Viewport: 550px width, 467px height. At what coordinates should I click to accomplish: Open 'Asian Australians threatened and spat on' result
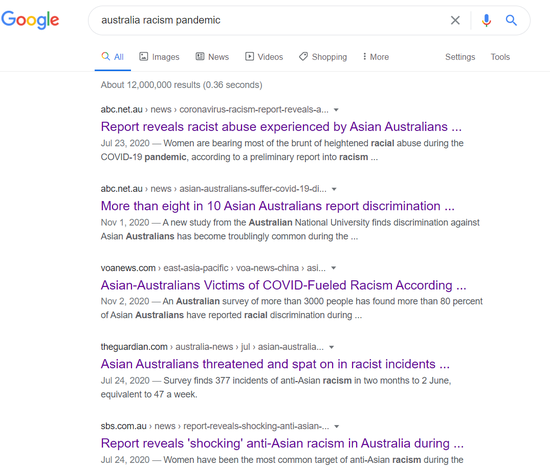(275, 364)
